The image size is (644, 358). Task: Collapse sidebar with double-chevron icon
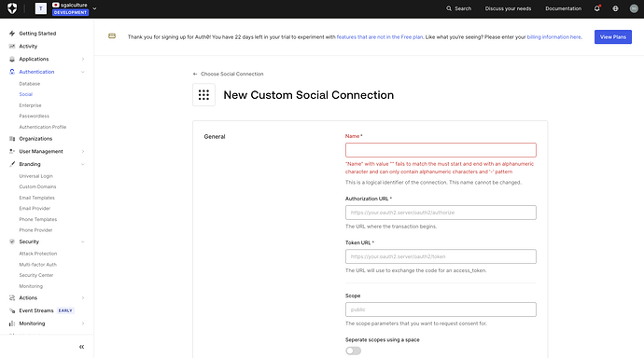[82, 347]
